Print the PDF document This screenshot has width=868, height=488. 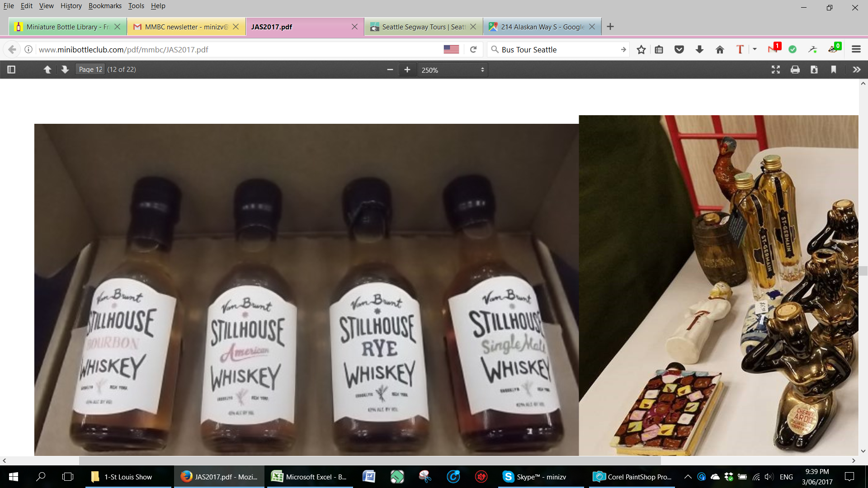(x=795, y=70)
